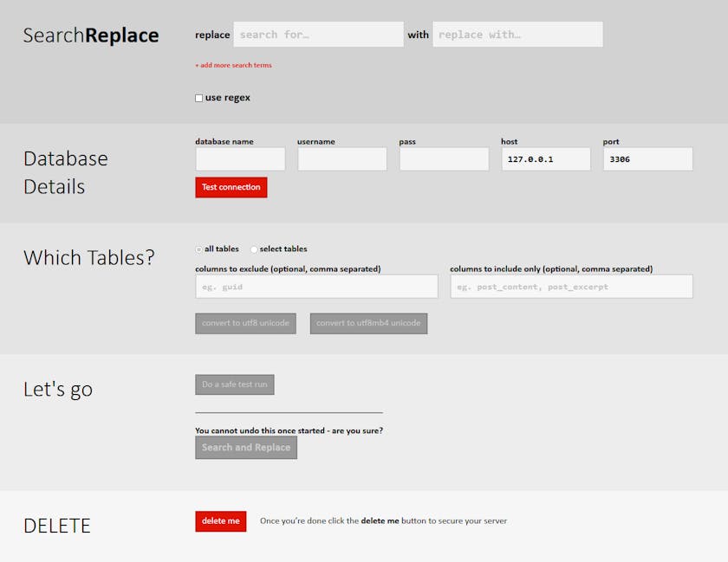Focus the username field
Viewport: 728px width, 562px height.
point(342,159)
